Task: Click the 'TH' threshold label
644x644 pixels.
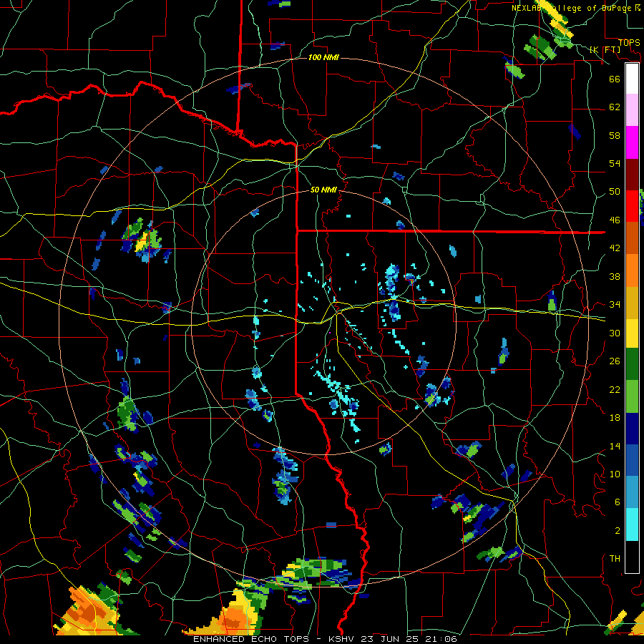Action: [615, 559]
